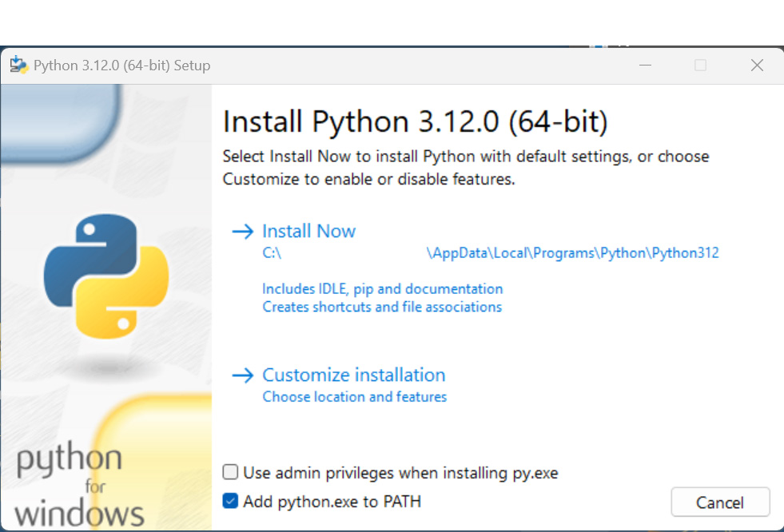Image resolution: width=784 pixels, height=532 pixels.
Task: Click the 'Python 3.12.0 (64-bit) Setup' title text
Action: (x=122, y=66)
